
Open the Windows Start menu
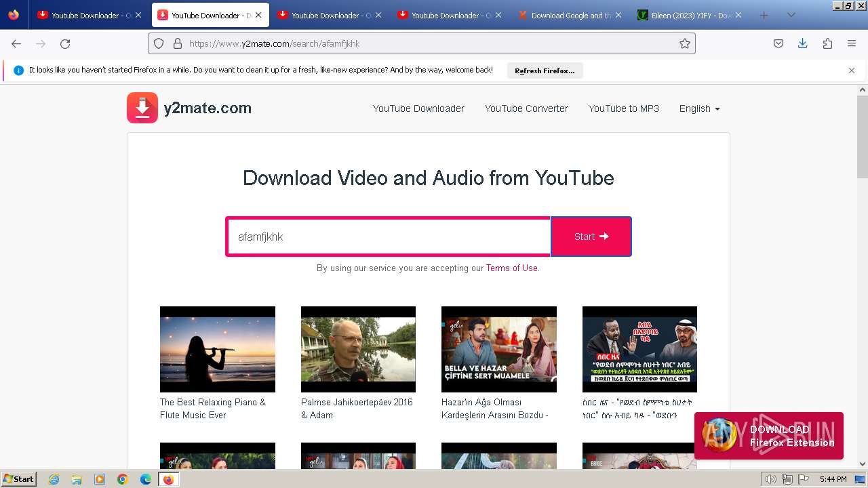tap(18, 479)
